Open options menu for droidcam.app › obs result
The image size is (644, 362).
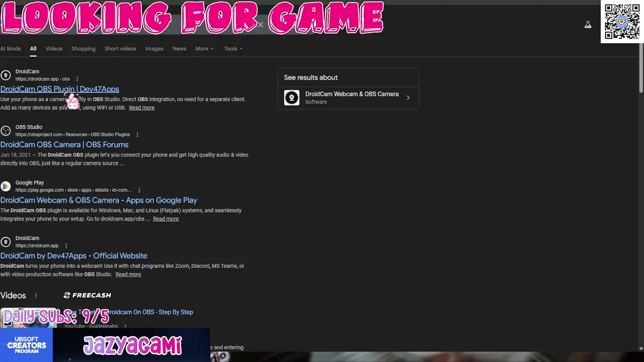point(77,79)
